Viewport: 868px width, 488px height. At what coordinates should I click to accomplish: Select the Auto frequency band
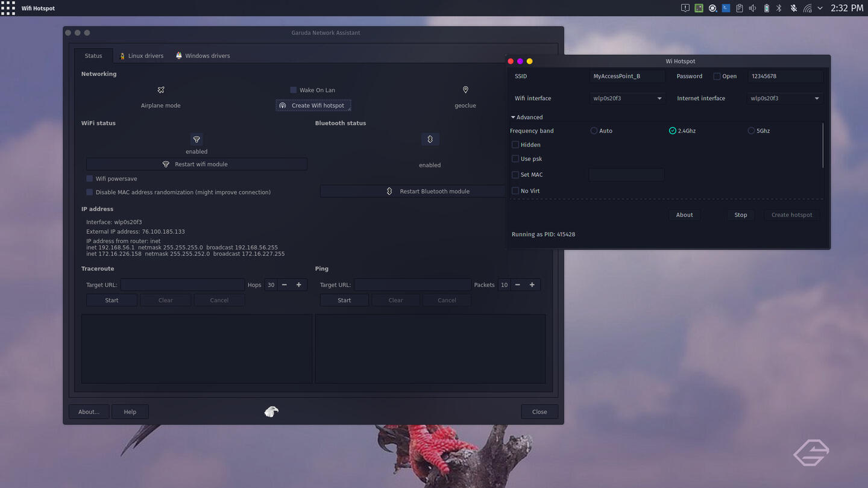(594, 131)
